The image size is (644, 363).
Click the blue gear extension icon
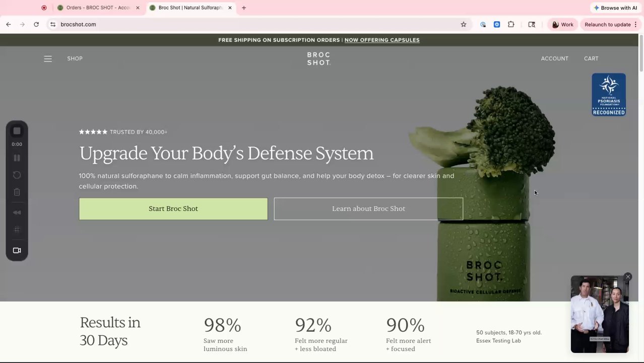coord(497,24)
